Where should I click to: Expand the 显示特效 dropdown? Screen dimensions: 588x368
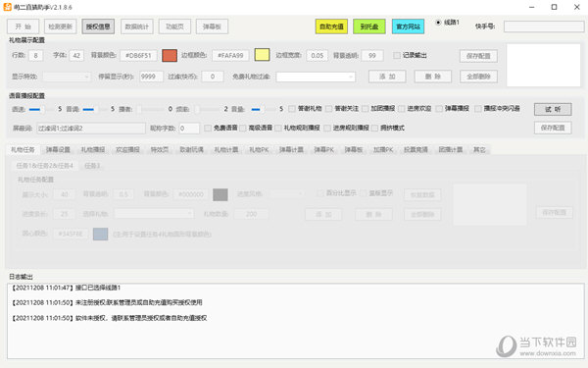[x=67, y=77]
